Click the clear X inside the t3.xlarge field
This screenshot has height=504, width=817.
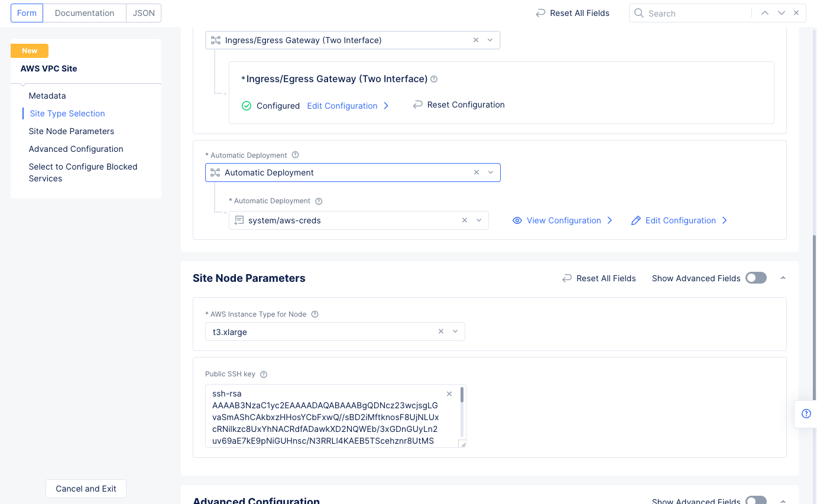440,331
